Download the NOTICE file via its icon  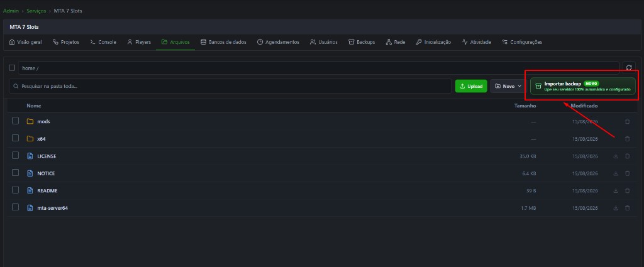[x=616, y=173]
